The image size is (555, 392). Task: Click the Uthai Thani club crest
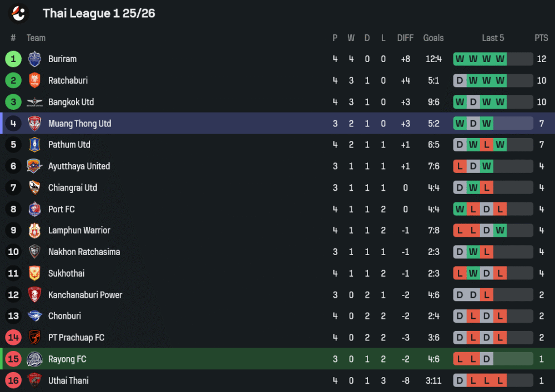point(34,380)
